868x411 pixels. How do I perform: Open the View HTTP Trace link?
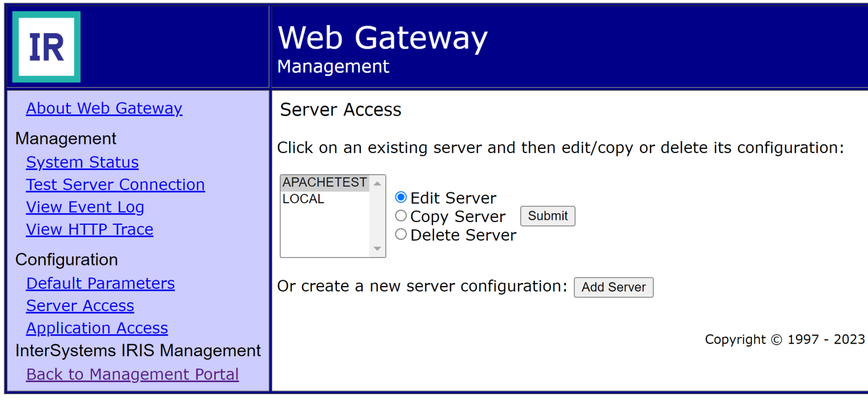click(90, 229)
